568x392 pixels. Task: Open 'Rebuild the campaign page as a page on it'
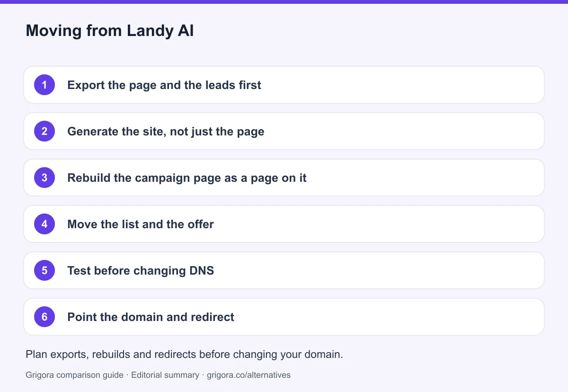(x=284, y=178)
